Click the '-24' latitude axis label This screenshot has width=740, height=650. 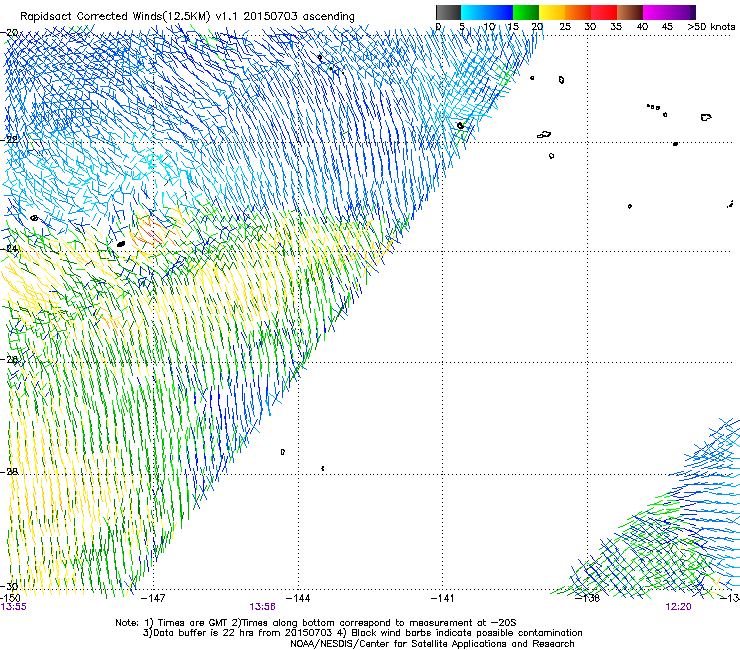coord(9,248)
